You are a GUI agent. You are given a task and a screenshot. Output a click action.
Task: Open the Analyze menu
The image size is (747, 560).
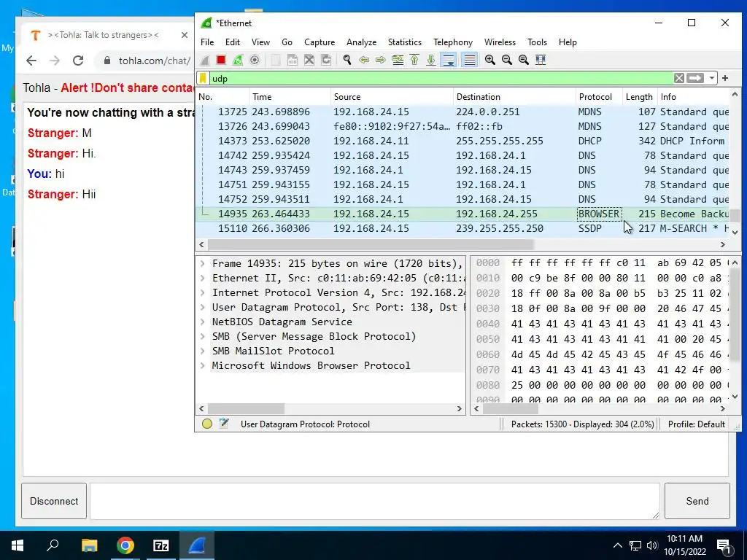click(361, 42)
